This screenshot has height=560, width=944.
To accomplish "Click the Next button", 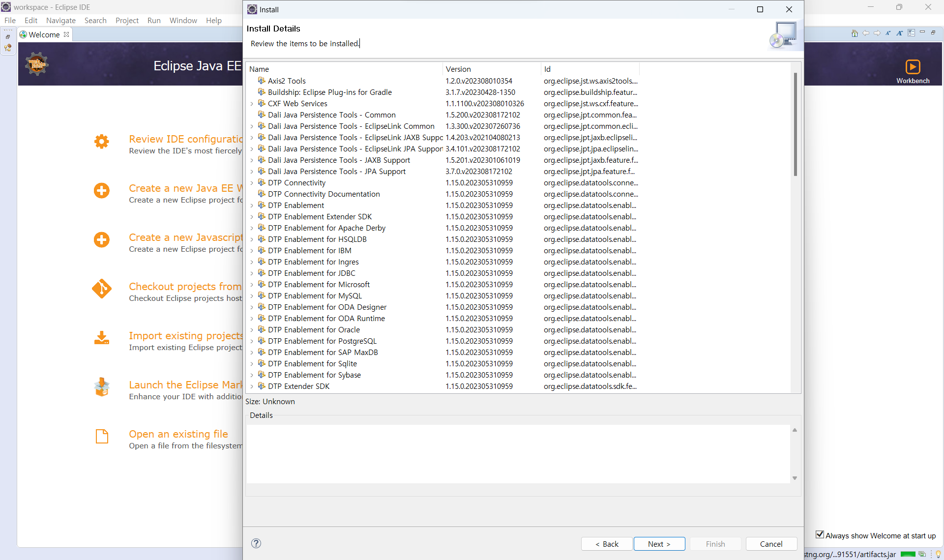I will [659, 544].
